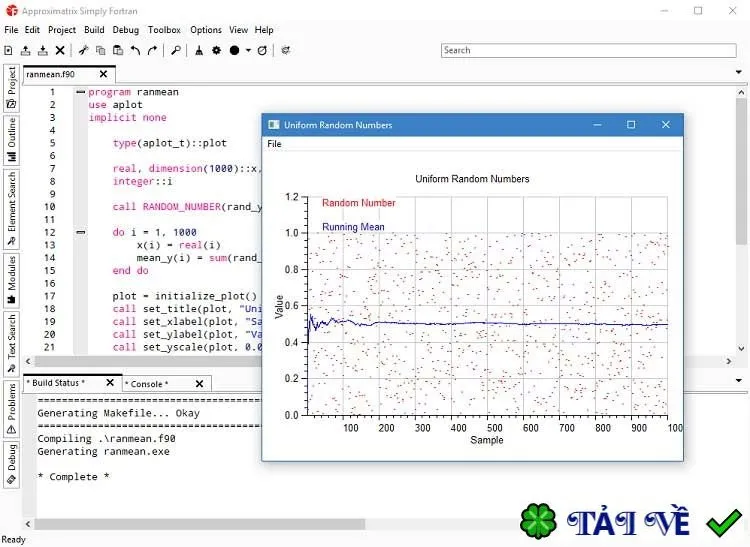Image resolution: width=750 pixels, height=547 pixels.
Task: Click the clean project broom icon
Action: (199, 50)
